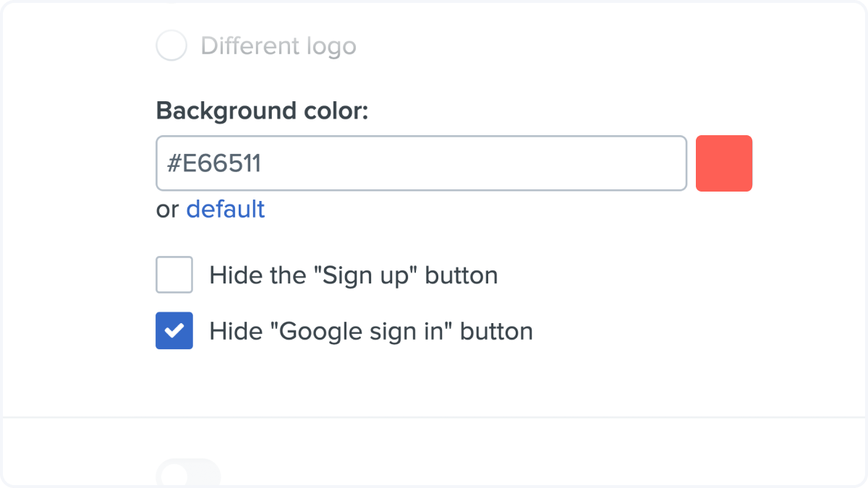Open the red background color swatch
The width and height of the screenshot is (868, 488).
coord(723,163)
